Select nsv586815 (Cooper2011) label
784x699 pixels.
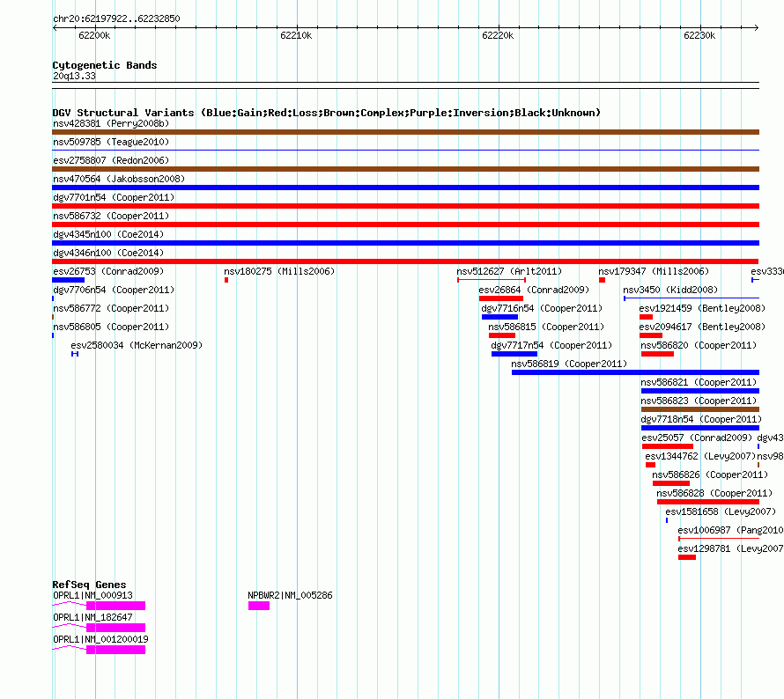(x=546, y=327)
